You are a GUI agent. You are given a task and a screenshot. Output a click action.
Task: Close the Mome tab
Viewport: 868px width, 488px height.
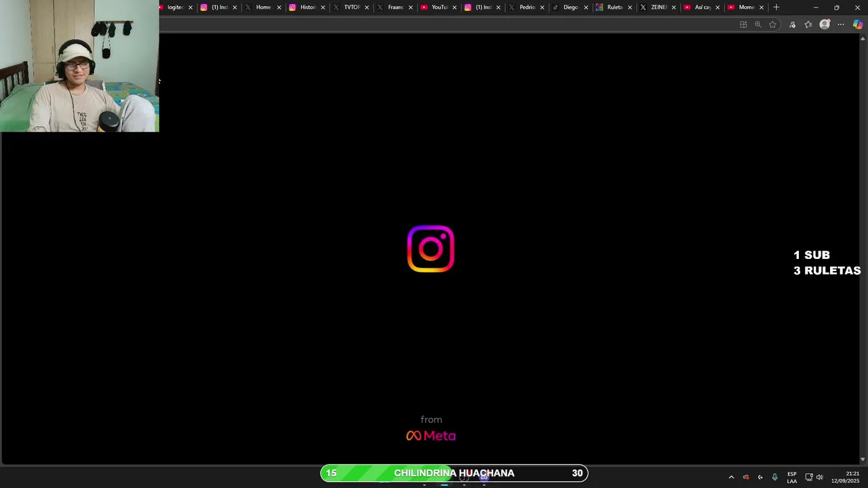[x=762, y=7]
